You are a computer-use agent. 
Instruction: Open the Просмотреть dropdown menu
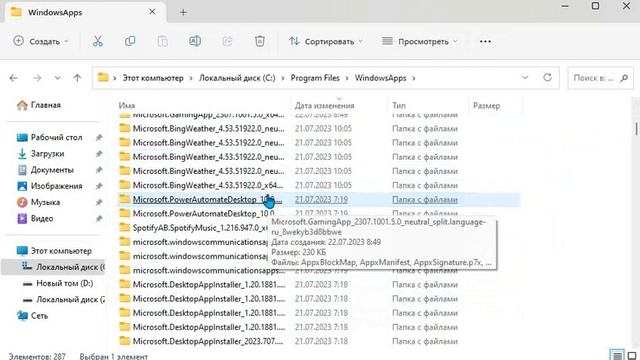[420, 41]
